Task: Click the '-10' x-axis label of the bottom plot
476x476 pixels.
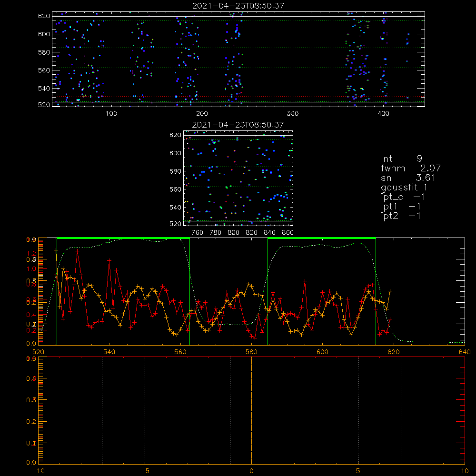Action: click(x=38, y=471)
